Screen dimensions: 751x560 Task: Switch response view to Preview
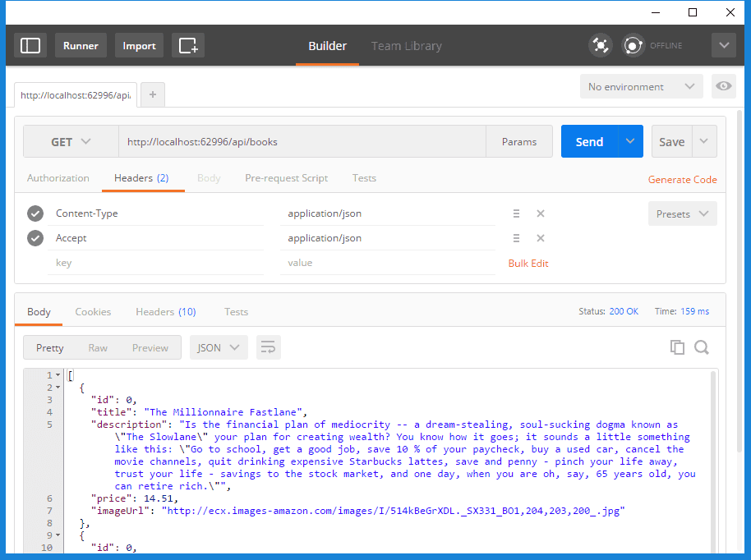tap(150, 347)
